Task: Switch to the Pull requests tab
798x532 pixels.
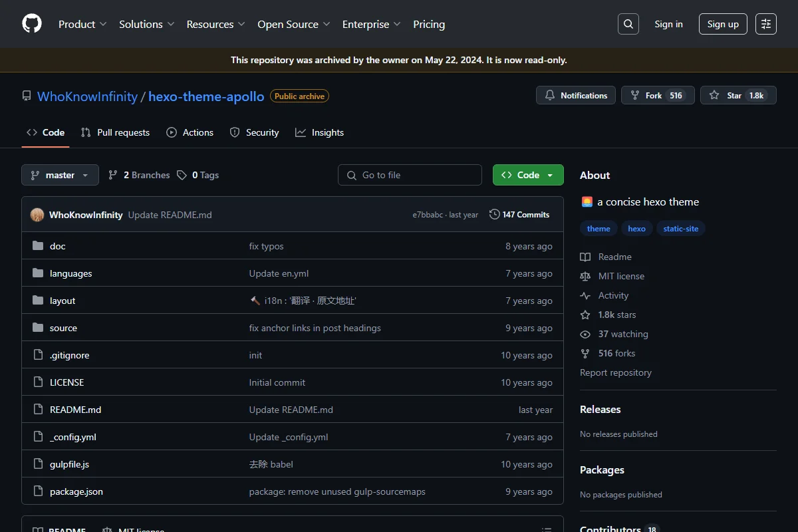Action: coord(115,132)
